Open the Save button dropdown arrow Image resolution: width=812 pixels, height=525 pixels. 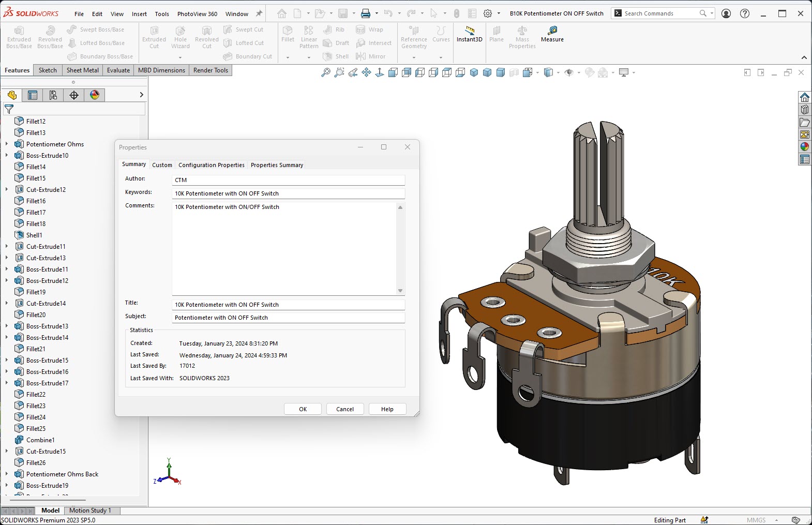[x=354, y=13]
